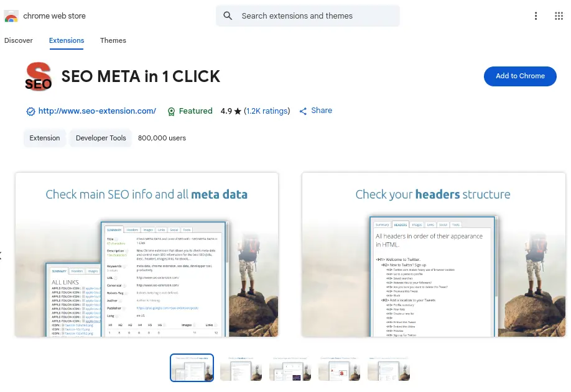
Task: Select the third carousel thumbnail
Action: click(290, 368)
